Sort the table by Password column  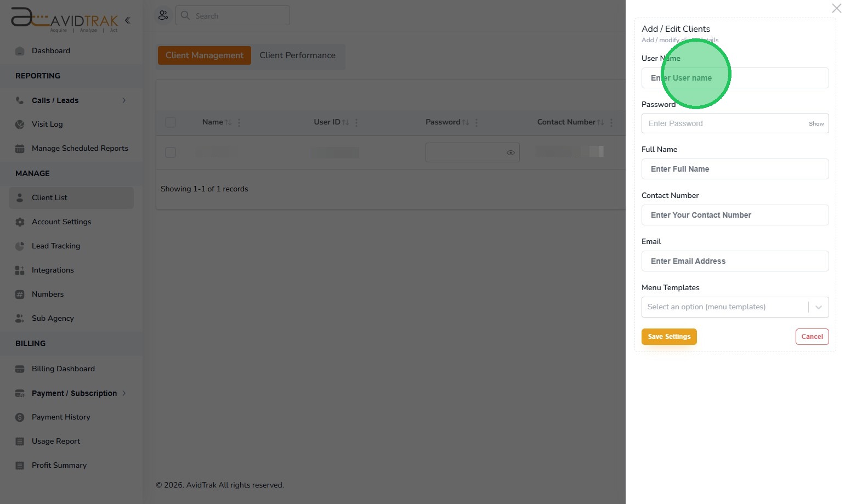pos(466,122)
